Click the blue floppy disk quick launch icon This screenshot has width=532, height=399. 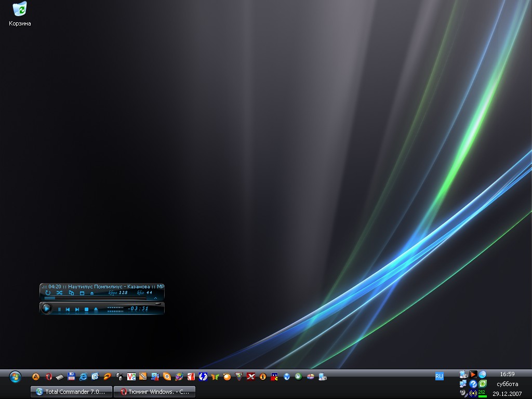pos(72,377)
